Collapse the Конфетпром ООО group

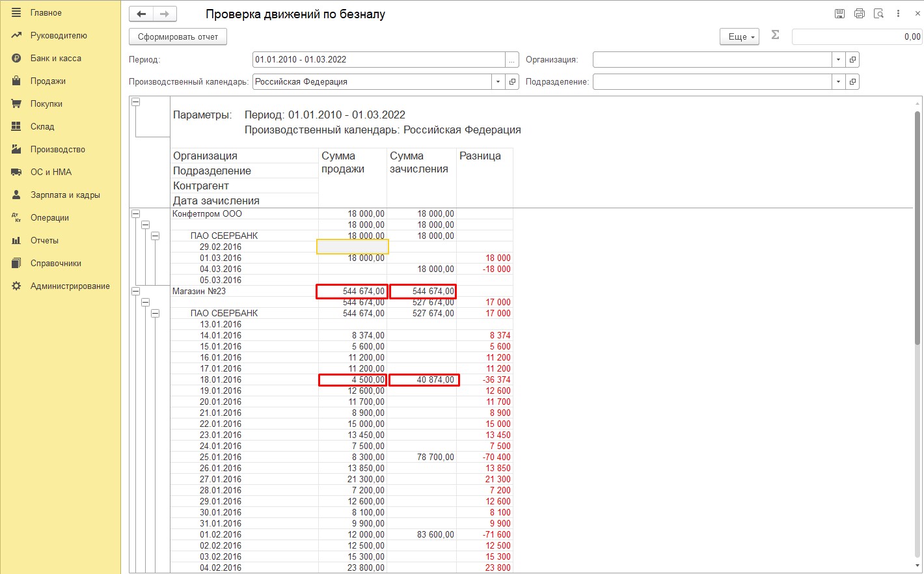point(135,213)
